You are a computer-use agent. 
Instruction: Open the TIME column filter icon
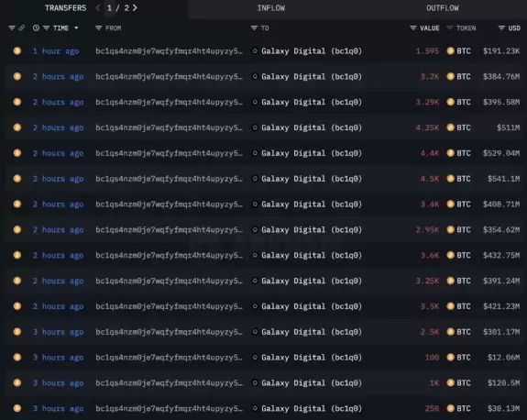47,28
